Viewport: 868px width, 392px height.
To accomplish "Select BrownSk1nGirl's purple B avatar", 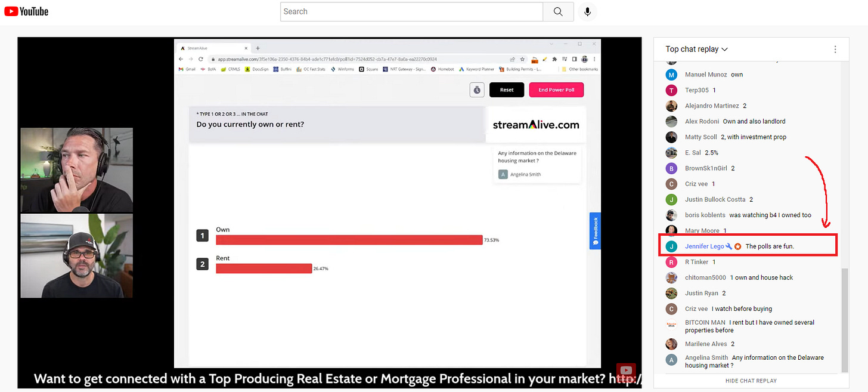I will 672,168.
